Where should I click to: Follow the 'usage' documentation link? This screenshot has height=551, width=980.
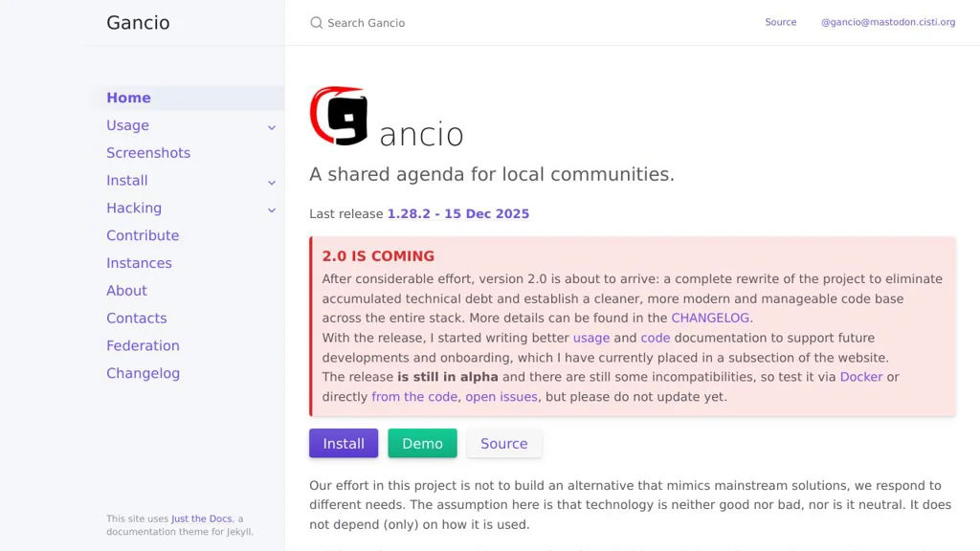click(591, 338)
